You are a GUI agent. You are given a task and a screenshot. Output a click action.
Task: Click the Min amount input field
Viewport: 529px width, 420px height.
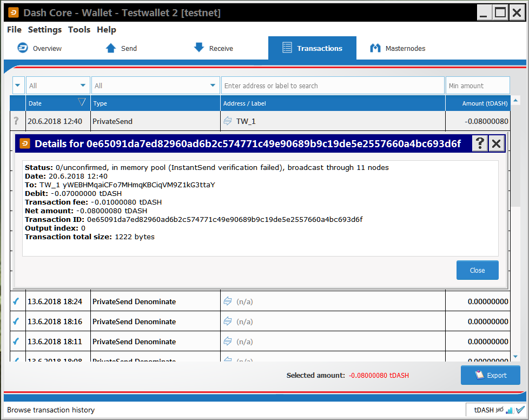click(478, 86)
